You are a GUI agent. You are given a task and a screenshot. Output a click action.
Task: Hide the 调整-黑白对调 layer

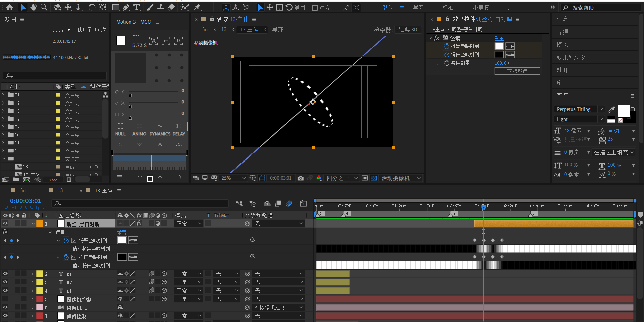click(x=5, y=223)
